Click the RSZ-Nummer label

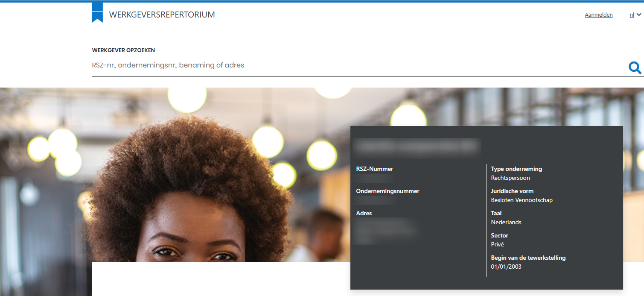click(375, 169)
